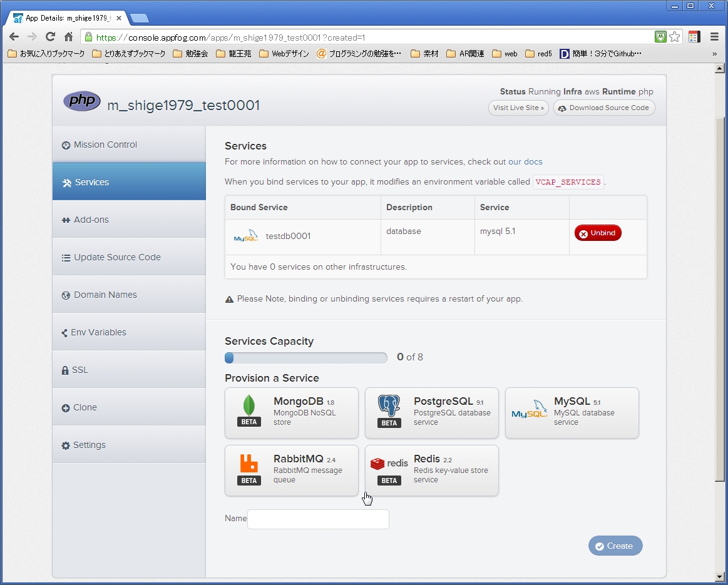Open the とりあえずブックマーク folder

pyautogui.click(x=129, y=54)
